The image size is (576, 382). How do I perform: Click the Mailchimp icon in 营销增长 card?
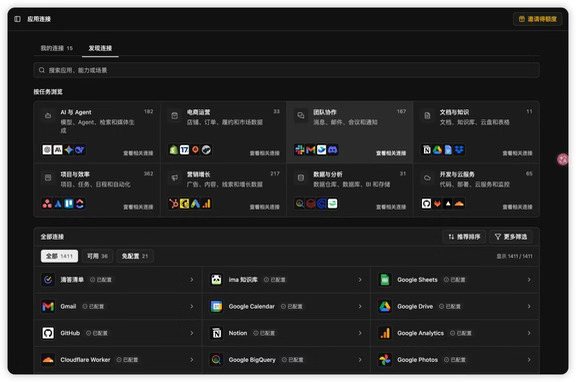click(184, 203)
